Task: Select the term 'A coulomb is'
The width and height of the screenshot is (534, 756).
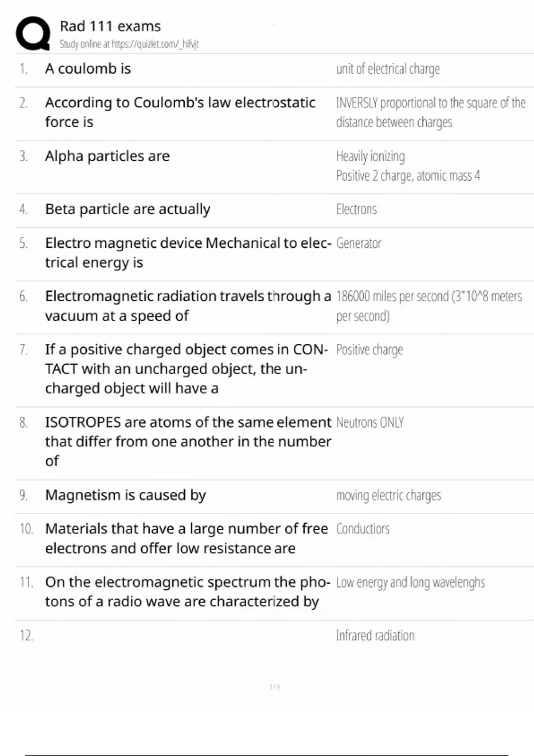Action: [88, 69]
